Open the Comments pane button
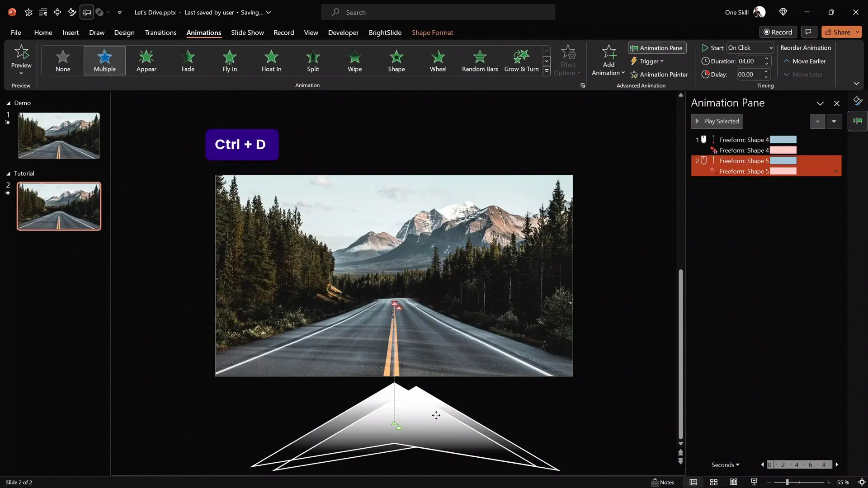 coord(808,32)
